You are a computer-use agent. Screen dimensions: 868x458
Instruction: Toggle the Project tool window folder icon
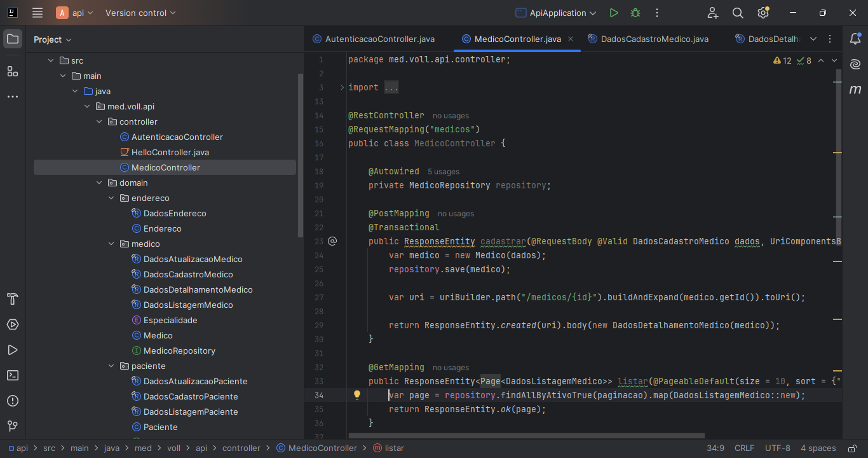[13, 39]
